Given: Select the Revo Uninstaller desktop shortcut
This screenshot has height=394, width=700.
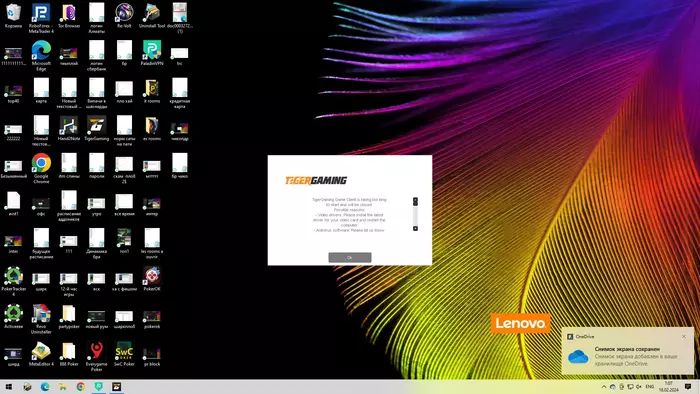Looking at the screenshot, I should tap(41, 319).
